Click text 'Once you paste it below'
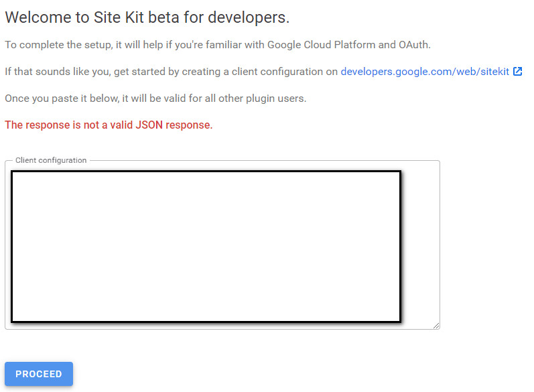Screen dimensions: 534x392 [62, 99]
